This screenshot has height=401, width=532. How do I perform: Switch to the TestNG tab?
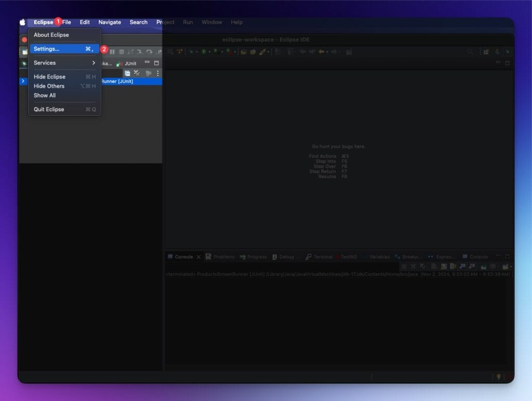tap(347, 257)
